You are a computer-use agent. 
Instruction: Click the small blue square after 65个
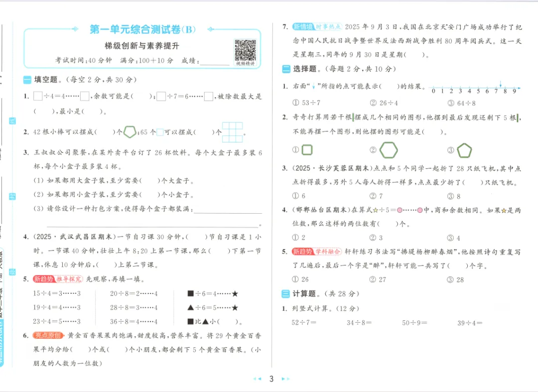point(160,132)
